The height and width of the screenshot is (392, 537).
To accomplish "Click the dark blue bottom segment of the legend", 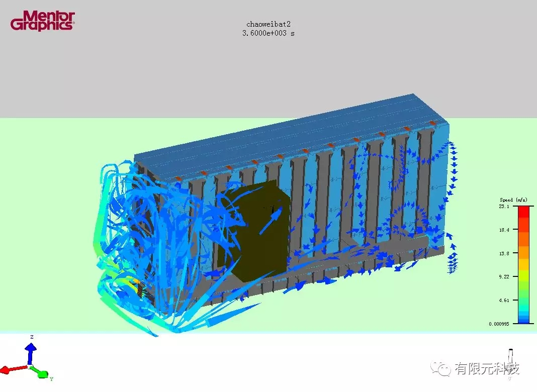I will [x=522, y=321].
